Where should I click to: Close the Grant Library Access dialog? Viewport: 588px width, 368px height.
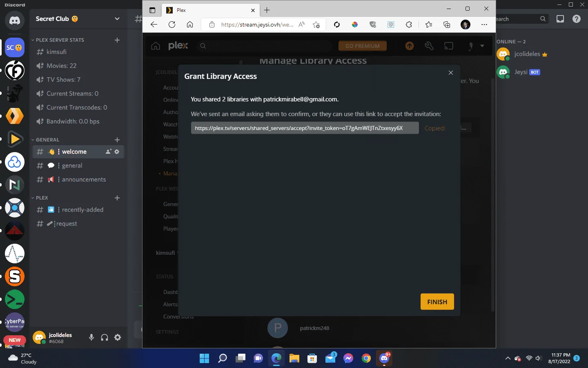coord(451,73)
